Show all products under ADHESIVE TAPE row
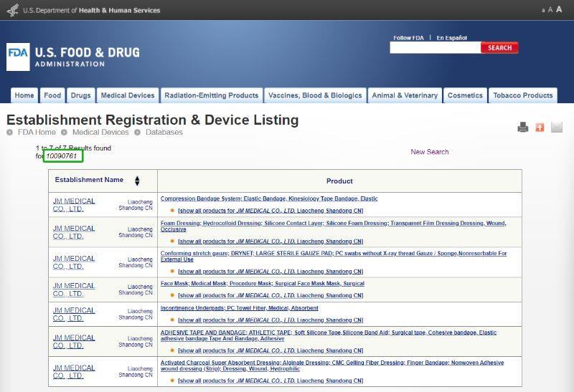574x392 pixels. (270, 350)
